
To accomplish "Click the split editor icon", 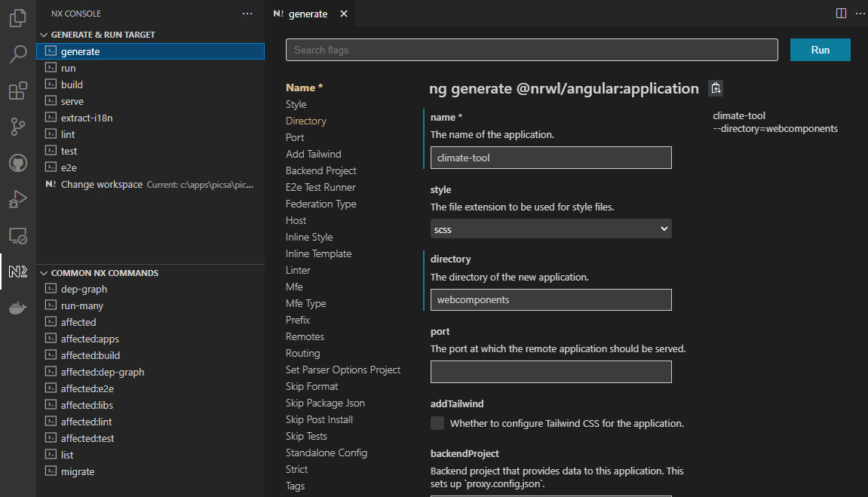I will (841, 14).
